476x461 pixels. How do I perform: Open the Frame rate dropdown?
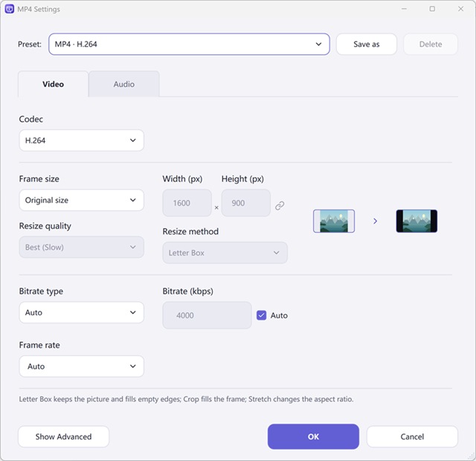coord(81,367)
